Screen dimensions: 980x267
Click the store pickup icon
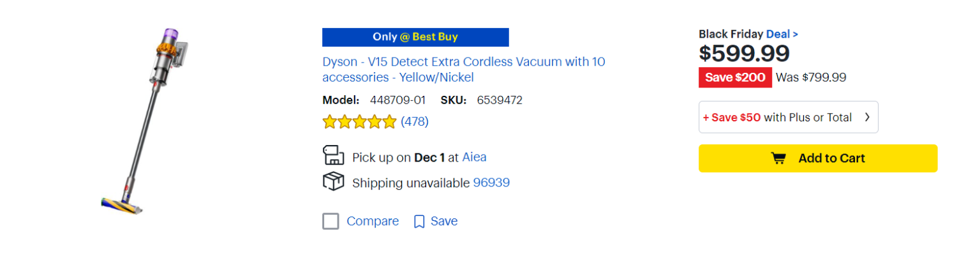333,156
